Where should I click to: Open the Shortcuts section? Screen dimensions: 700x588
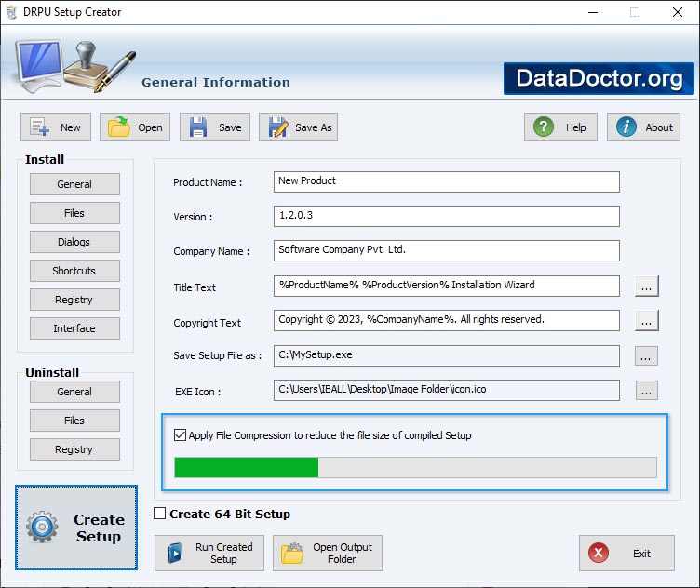click(74, 271)
